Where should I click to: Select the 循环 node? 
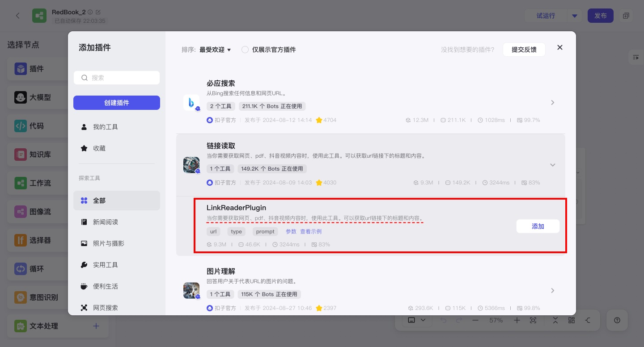pyautogui.click(x=38, y=269)
